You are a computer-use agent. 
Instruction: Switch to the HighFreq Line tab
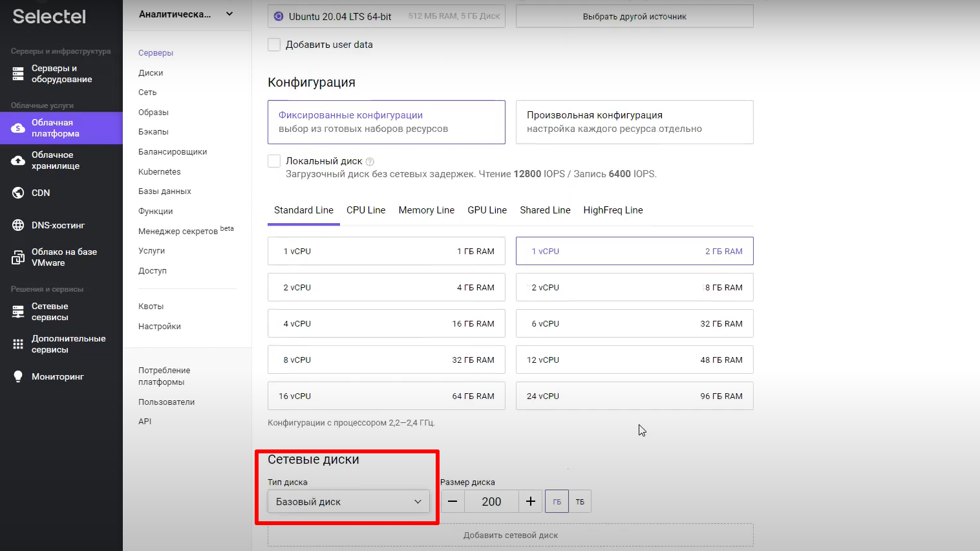tap(613, 210)
